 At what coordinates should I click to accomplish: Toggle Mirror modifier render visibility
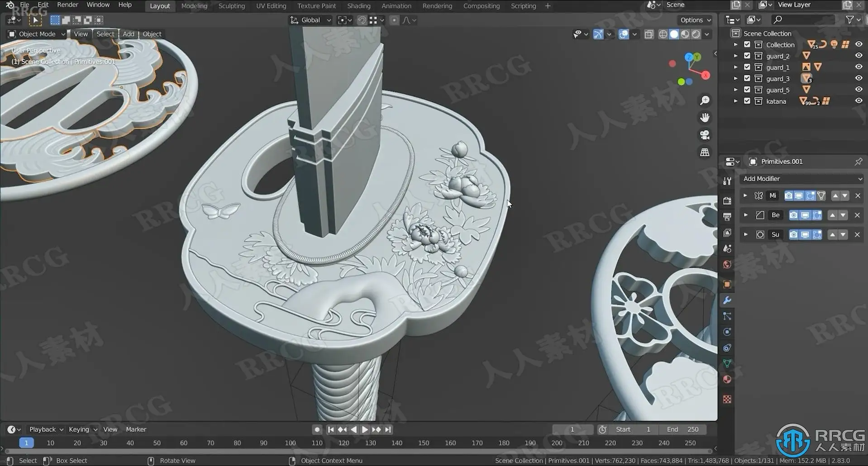788,195
